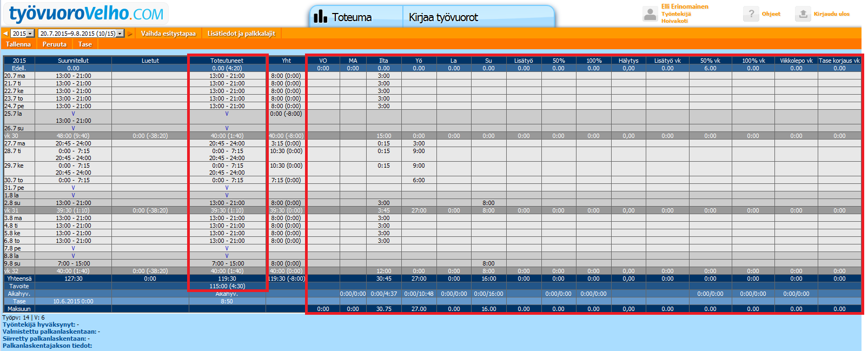
Task: Click the 3:15 (0:00) Yht cell
Action: click(286, 143)
